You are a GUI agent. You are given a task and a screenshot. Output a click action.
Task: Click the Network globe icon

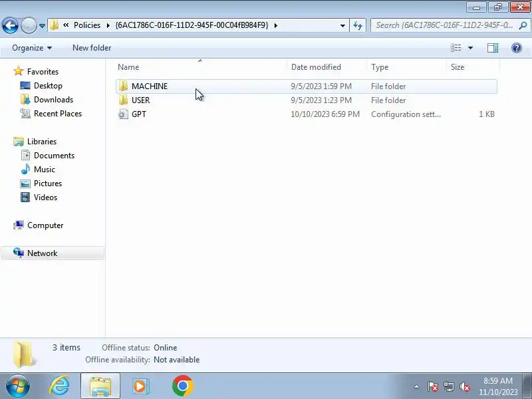click(19, 253)
